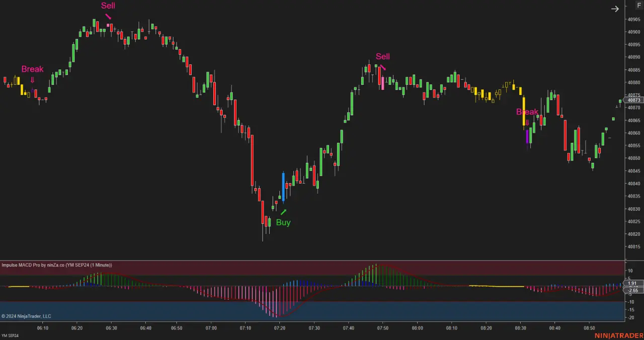Click the Sell signal arrow near 07:50

coord(383,66)
